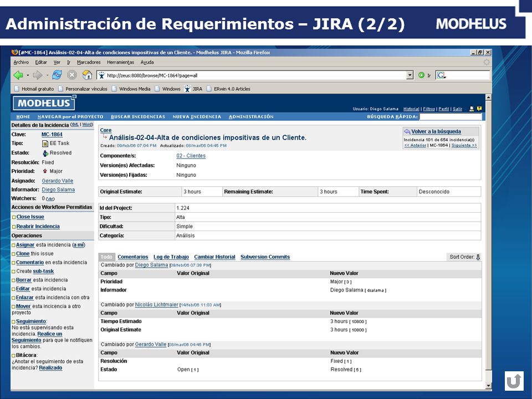This screenshot has height=399, width=532.
Task: Click the green Go button beside the address bar
Action: tap(421, 75)
